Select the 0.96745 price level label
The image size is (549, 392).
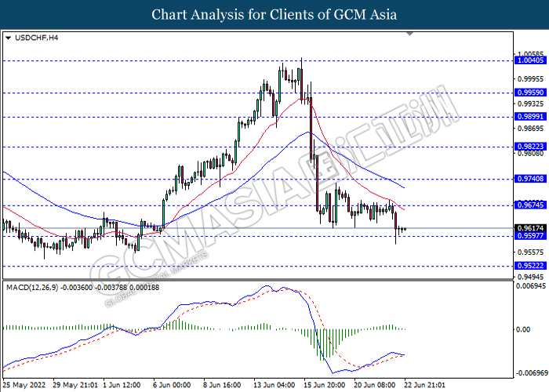pyautogui.click(x=530, y=205)
